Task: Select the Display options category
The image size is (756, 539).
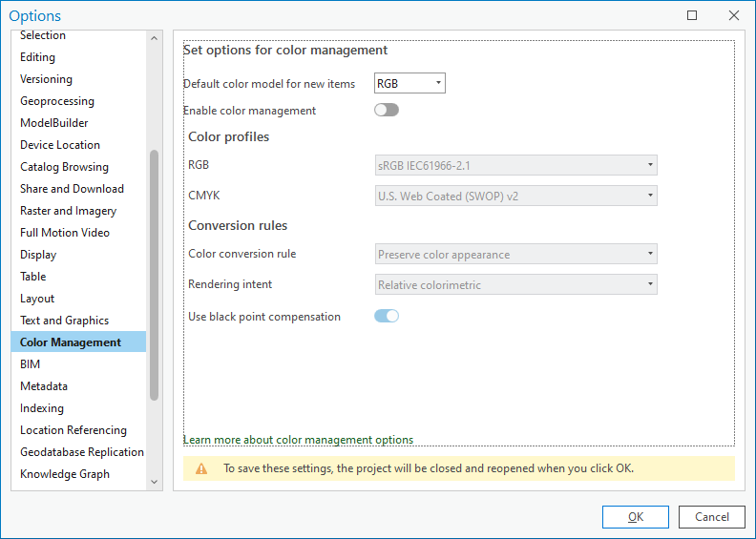Action: pos(38,255)
